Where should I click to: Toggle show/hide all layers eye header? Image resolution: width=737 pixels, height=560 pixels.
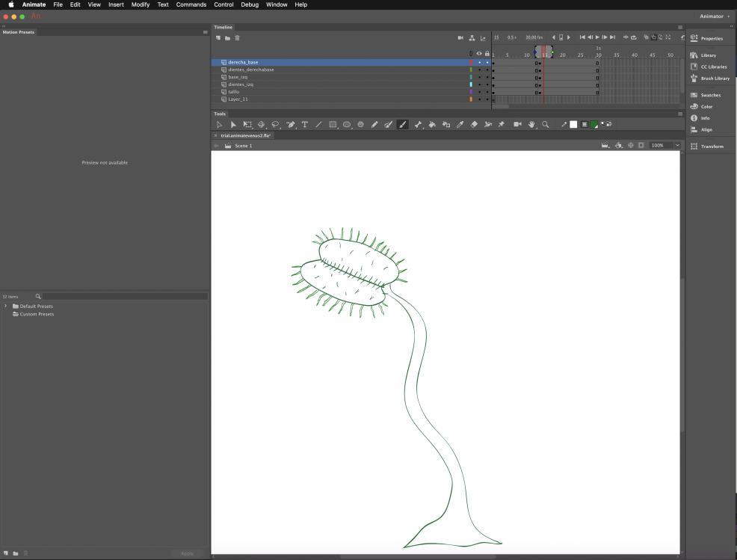coord(479,54)
